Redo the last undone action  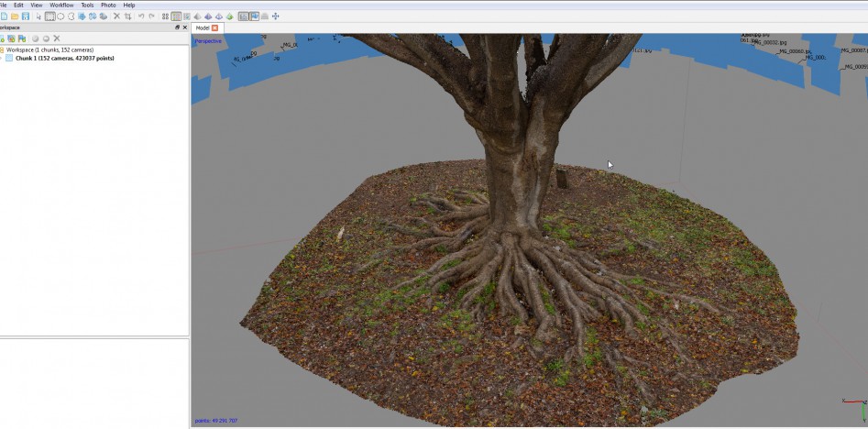[151, 16]
